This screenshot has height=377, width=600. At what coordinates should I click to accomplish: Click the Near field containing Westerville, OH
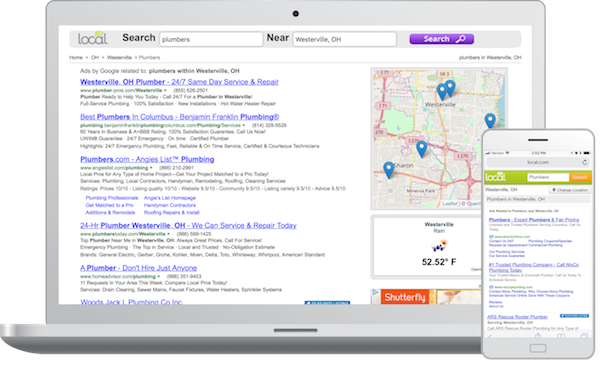pyautogui.click(x=344, y=39)
